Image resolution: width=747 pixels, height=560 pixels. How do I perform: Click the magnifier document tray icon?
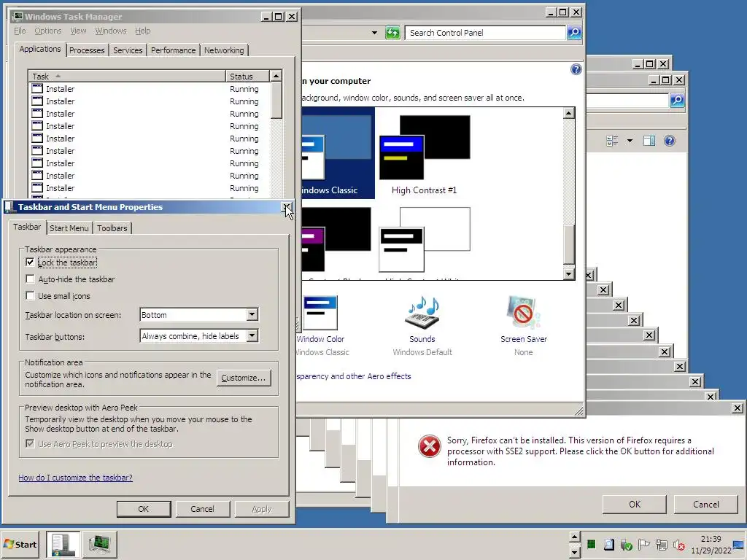click(609, 544)
